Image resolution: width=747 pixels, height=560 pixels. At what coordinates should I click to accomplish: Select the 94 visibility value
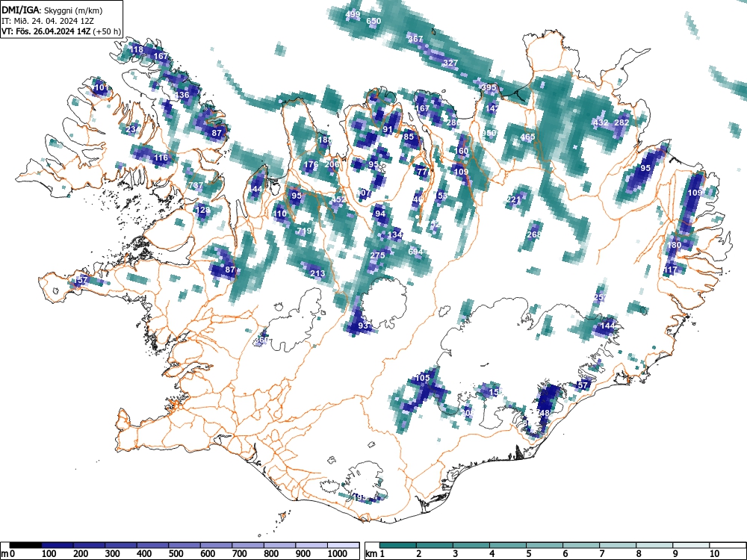click(380, 214)
